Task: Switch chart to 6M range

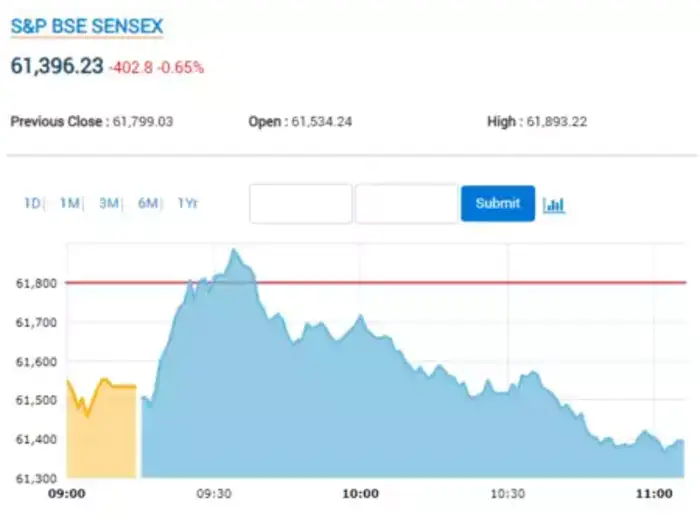Action: pyautogui.click(x=148, y=203)
